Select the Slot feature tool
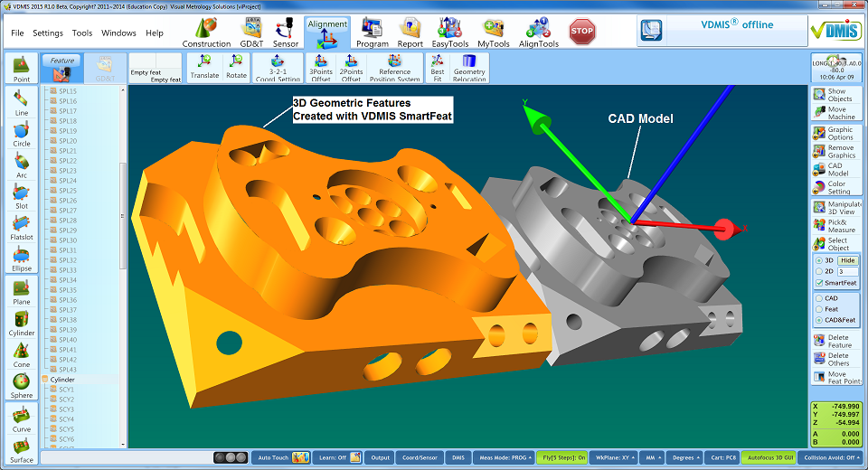This screenshot has width=868, height=470. [22, 196]
